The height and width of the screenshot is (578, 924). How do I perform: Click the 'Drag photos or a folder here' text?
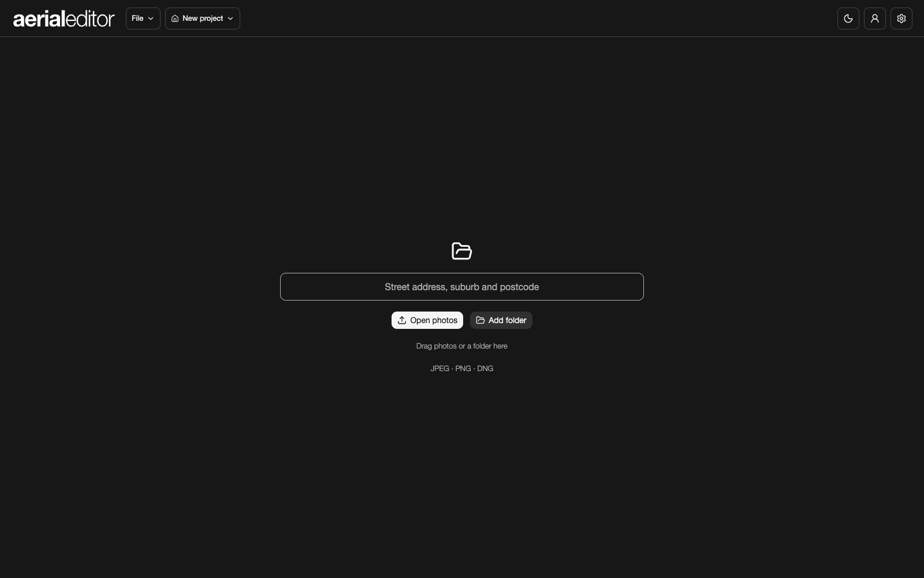(x=462, y=346)
